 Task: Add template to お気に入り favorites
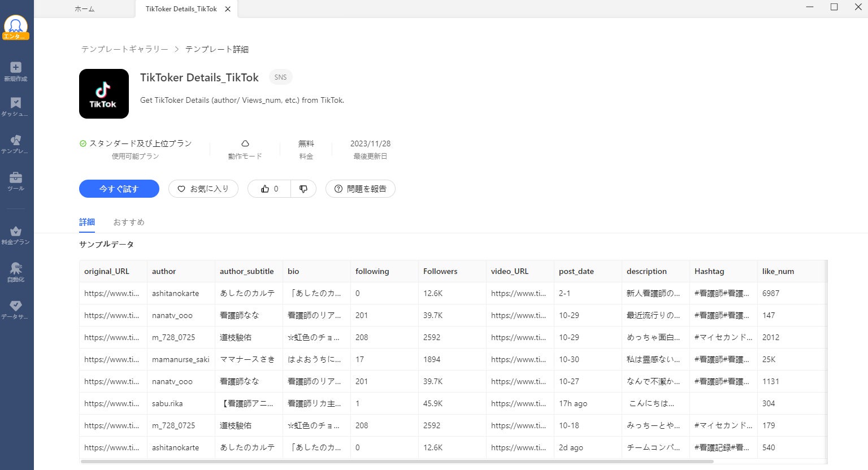tap(203, 189)
